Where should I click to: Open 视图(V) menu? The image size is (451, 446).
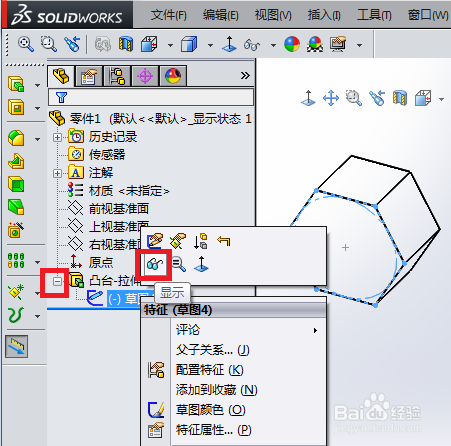click(x=273, y=15)
